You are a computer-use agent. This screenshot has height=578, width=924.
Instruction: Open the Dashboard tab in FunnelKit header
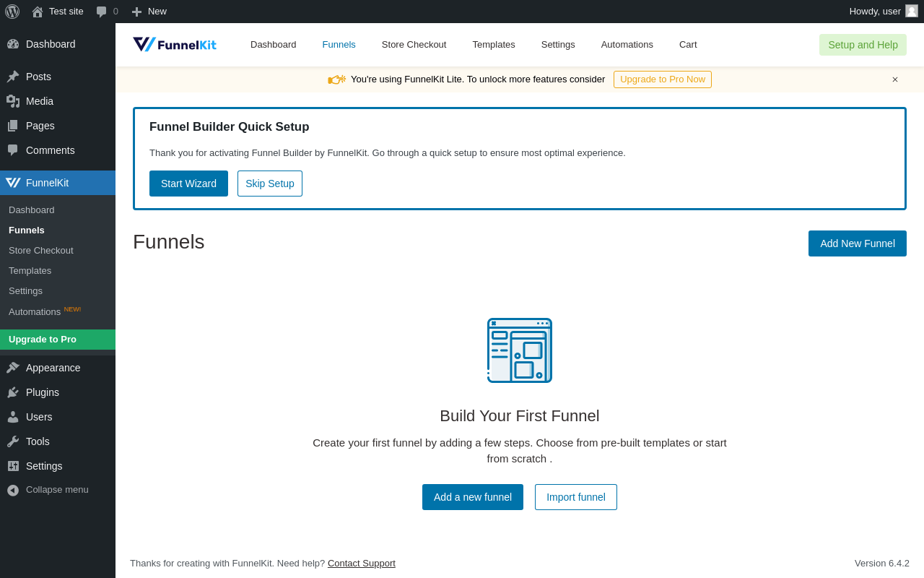274,45
